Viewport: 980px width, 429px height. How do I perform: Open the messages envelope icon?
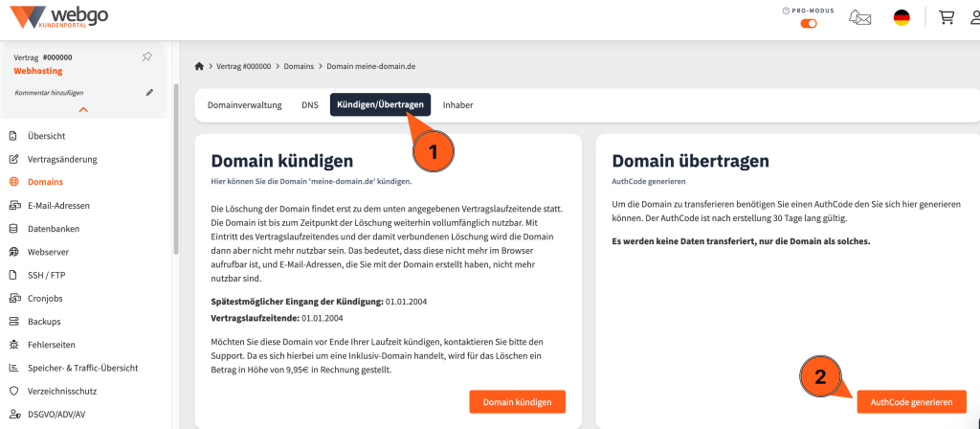tap(860, 17)
